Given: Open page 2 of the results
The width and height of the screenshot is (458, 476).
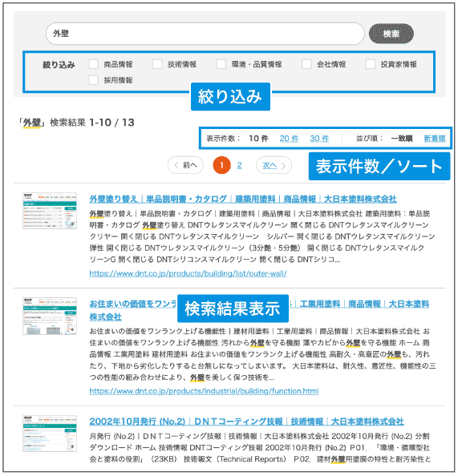Looking at the screenshot, I should coord(240,165).
